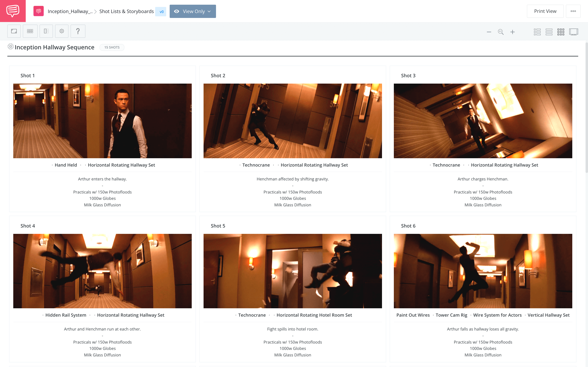Select Shot 1 thumbnail image
Screen dimensions: 588x367
pyautogui.click(x=102, y=121)
